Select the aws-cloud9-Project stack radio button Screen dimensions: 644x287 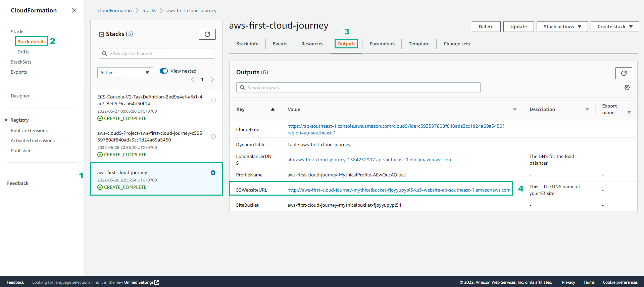click(x=213, y=136)
